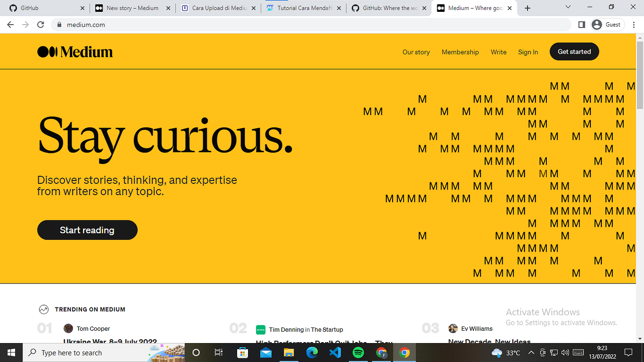Open the Our story link
This screenshot has width=644, height=362.
point(416,52)
